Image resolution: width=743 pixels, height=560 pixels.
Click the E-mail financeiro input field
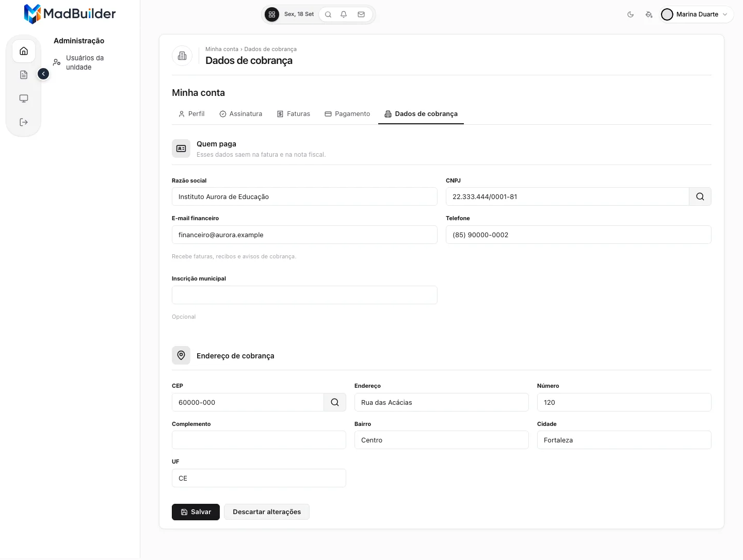click(x=304, y=235)
